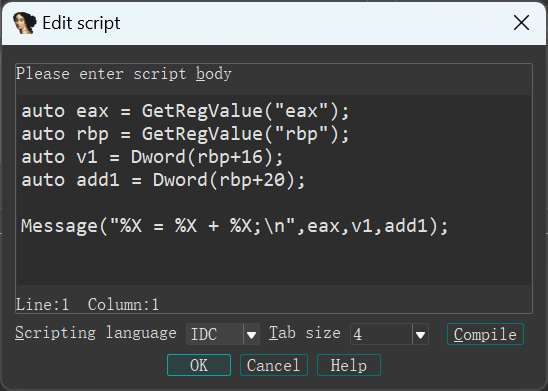This screenshot has height=391, width=548.
Task: Click the Cancel button
Action: coord(274,365)
